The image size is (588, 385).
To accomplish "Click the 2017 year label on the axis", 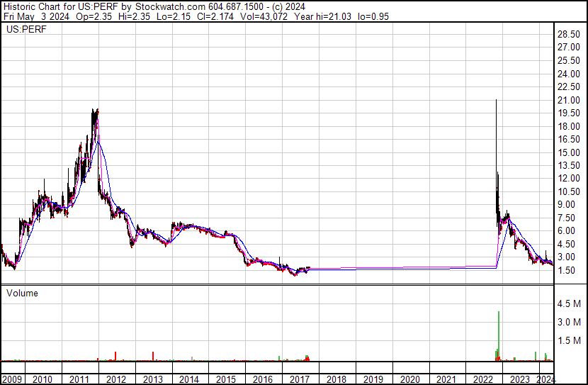I will pyautogui.click(x=299, y=379).
